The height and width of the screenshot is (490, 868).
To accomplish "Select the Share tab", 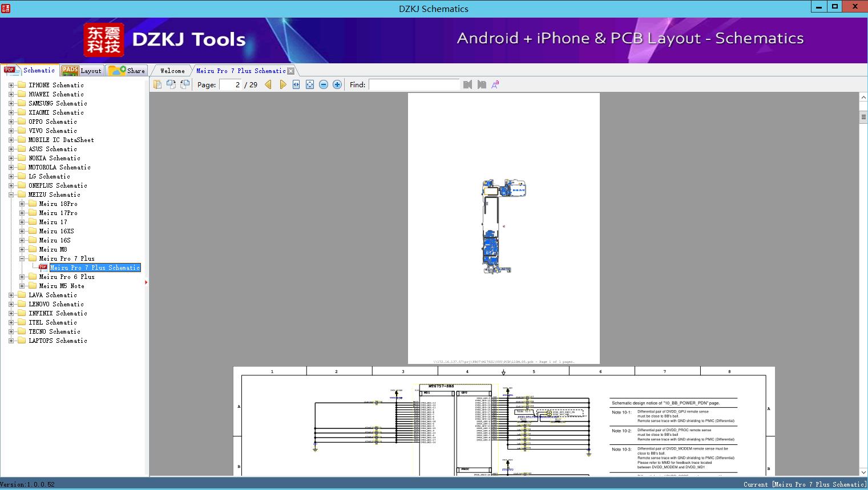I will click(127, 70).
